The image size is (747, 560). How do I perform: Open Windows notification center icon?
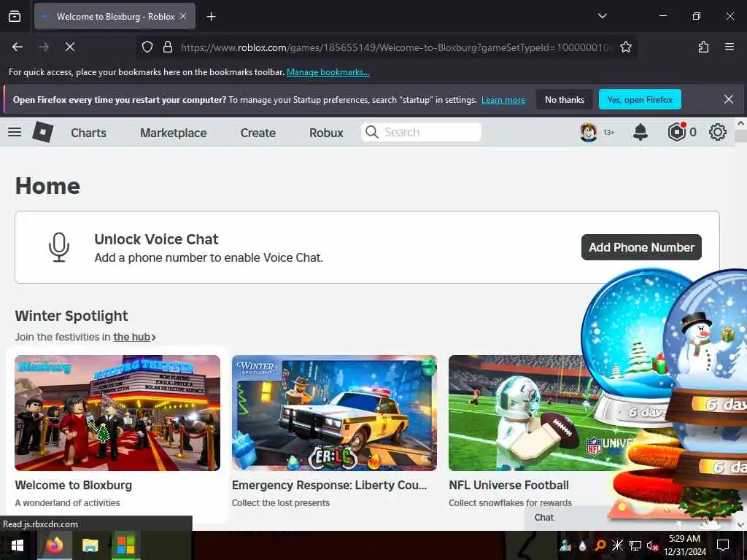click(x=723, y=545)
